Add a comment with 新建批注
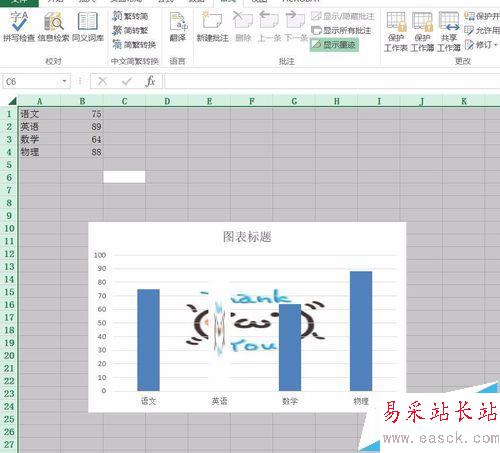The image size is (500, 453). (x=212, y=27)
